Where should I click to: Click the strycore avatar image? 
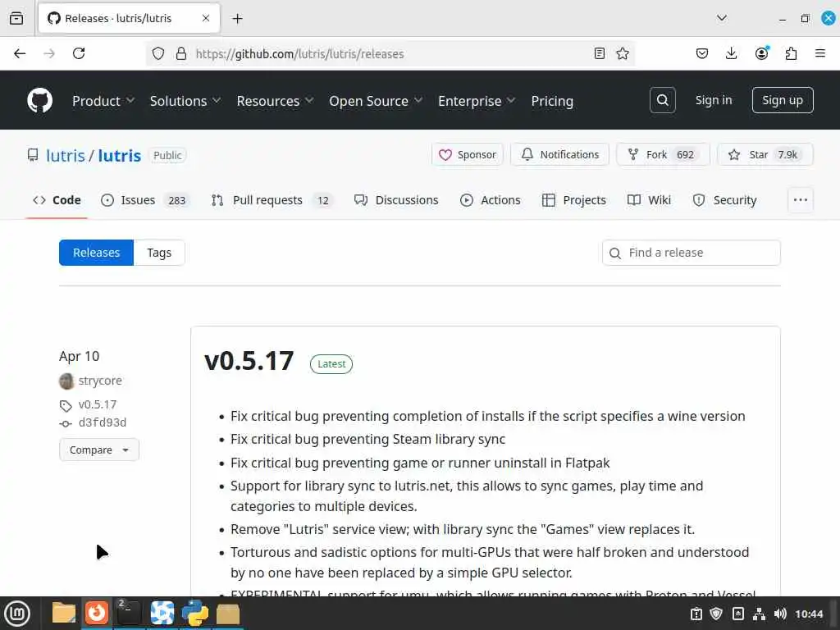[66, 381]
